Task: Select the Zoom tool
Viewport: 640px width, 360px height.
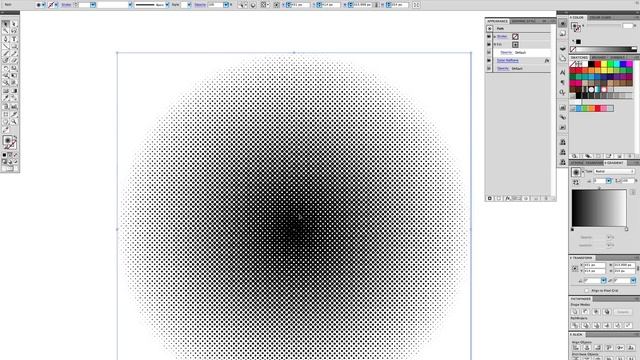Action: click(x=14, y=122)
